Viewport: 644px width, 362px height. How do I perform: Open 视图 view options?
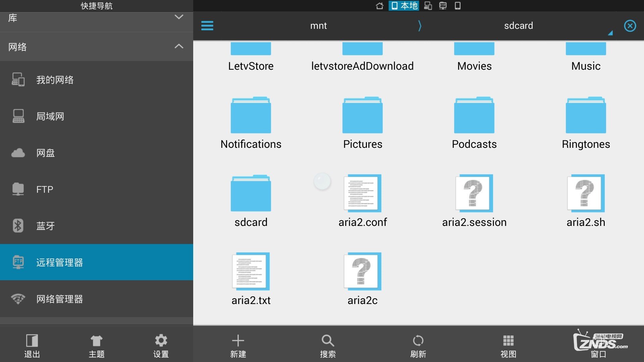[508, 346]
